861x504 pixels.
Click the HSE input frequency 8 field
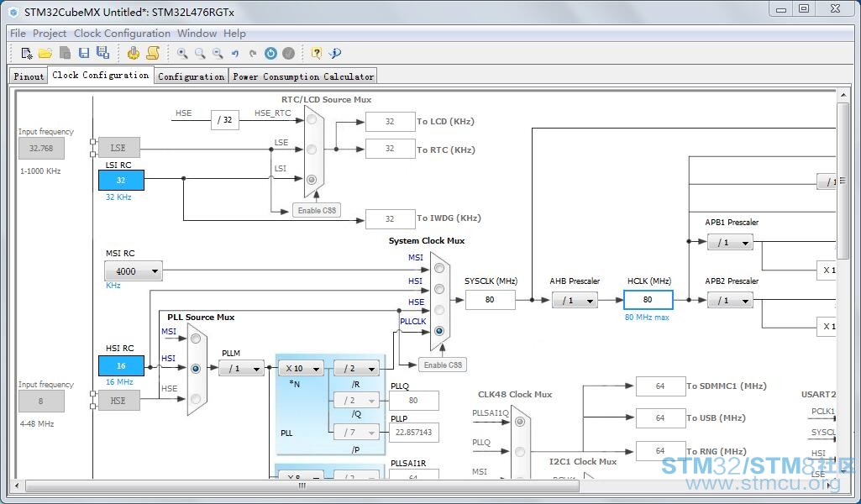point(41,401)
